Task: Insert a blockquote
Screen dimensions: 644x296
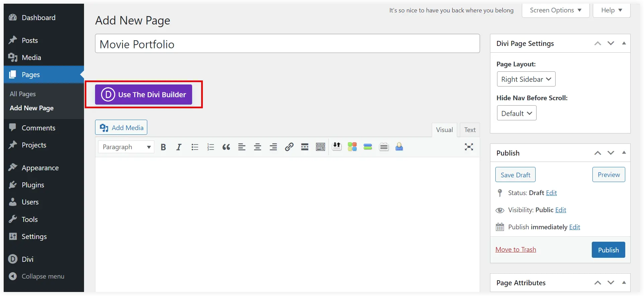Action: click(226, 147)
